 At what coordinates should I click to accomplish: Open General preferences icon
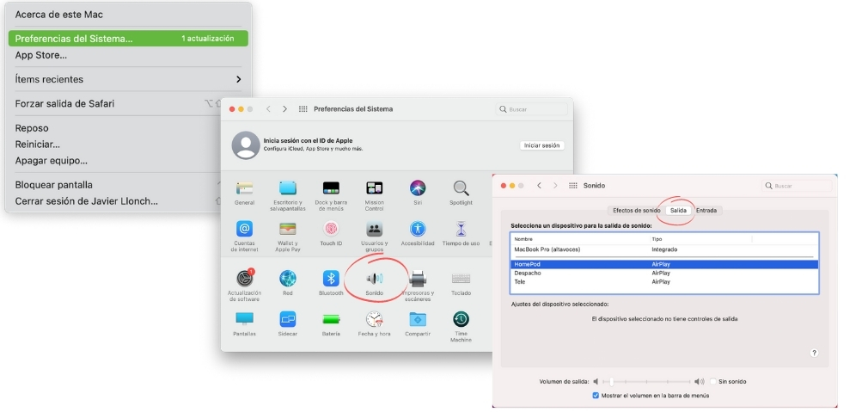pos(244,189)
